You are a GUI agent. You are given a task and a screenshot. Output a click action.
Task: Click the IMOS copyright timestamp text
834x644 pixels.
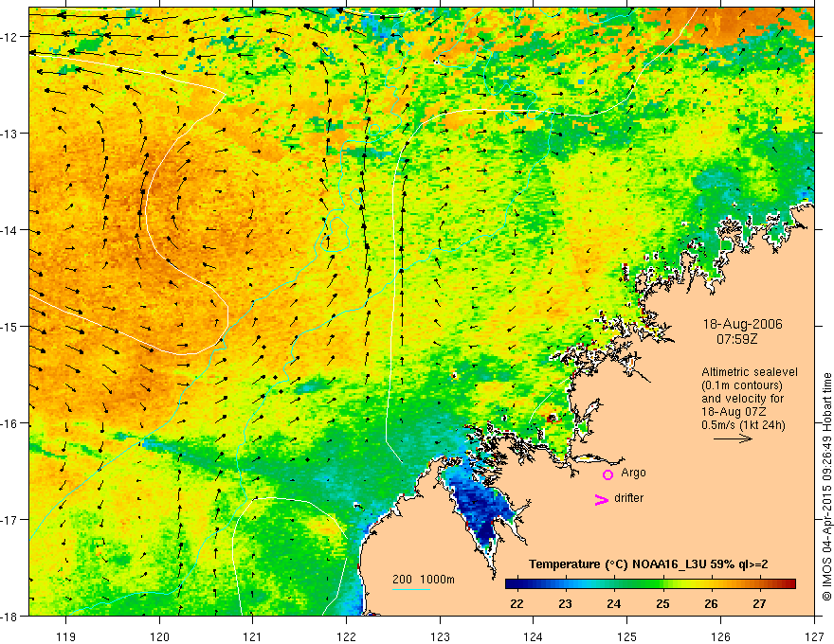(x=826, y=487)
